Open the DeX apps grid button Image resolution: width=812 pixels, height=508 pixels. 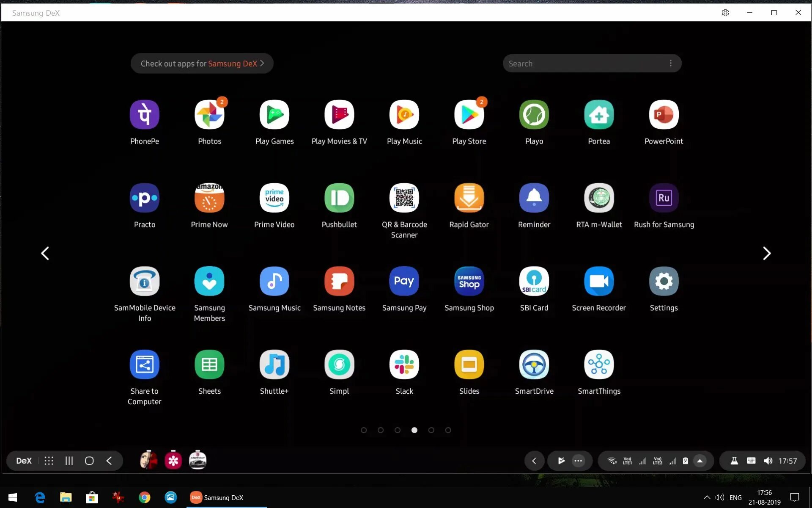(x=49, y=461)
